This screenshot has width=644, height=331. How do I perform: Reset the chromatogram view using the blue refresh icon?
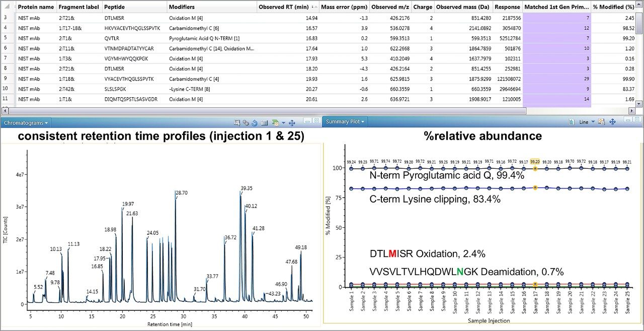click(254, 122)
